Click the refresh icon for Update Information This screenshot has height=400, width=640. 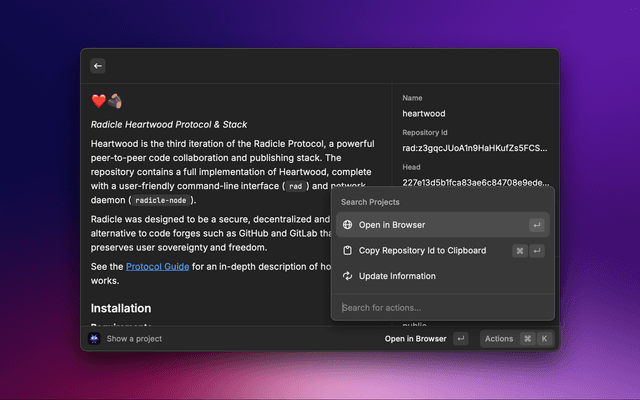[347, 276]
